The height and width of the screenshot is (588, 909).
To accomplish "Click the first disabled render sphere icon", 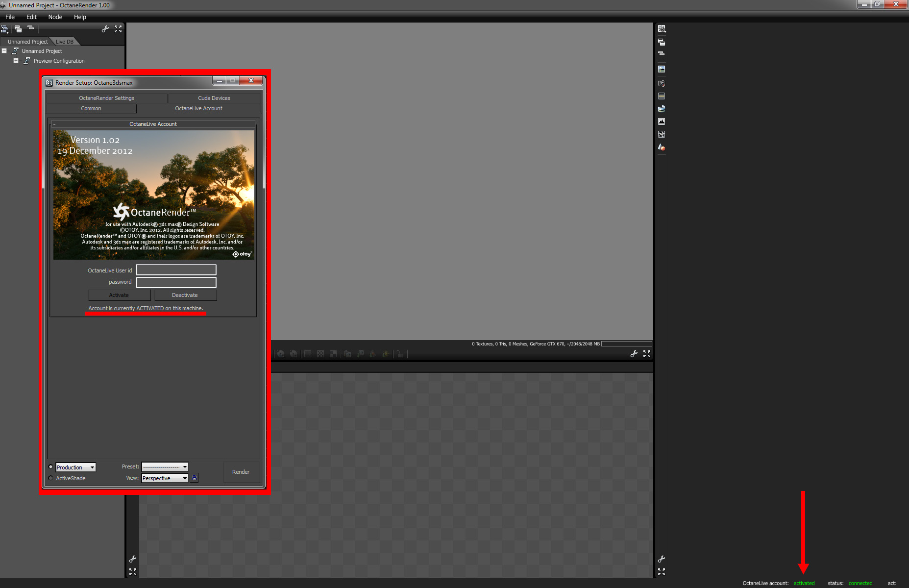I will coord(281,354).
